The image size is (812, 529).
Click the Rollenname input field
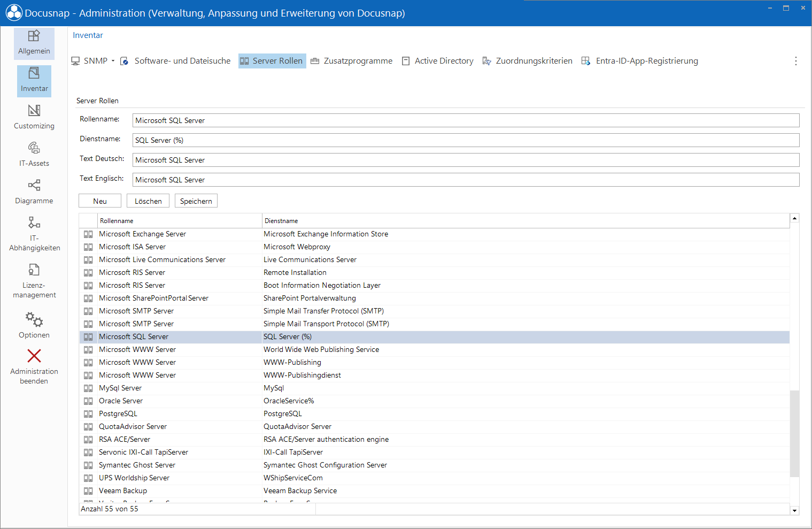tap(466, 120)
